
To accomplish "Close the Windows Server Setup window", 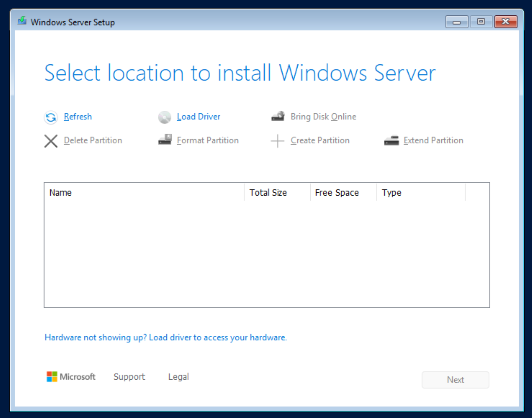I will click(506, 22).
